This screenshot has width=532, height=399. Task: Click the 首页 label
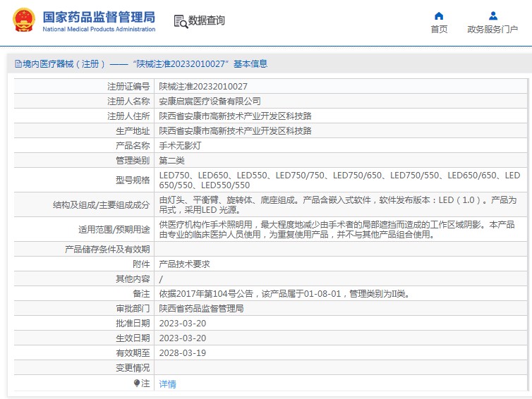click(x=439, y=30)
